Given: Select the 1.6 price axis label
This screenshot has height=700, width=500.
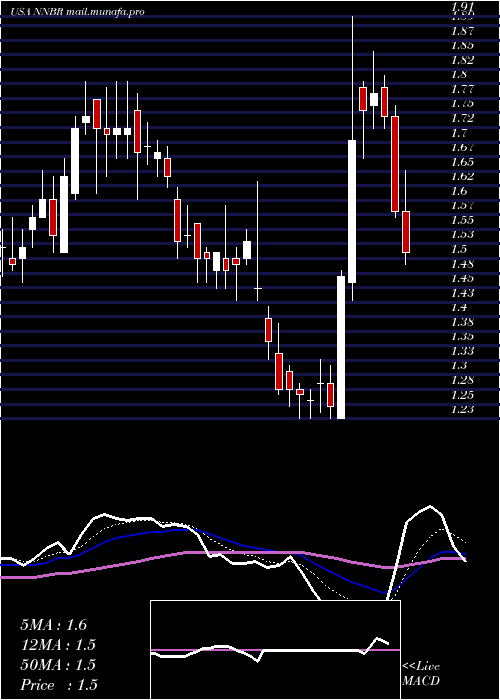Looking at the screenshot, I should click(x=459, y=191).
